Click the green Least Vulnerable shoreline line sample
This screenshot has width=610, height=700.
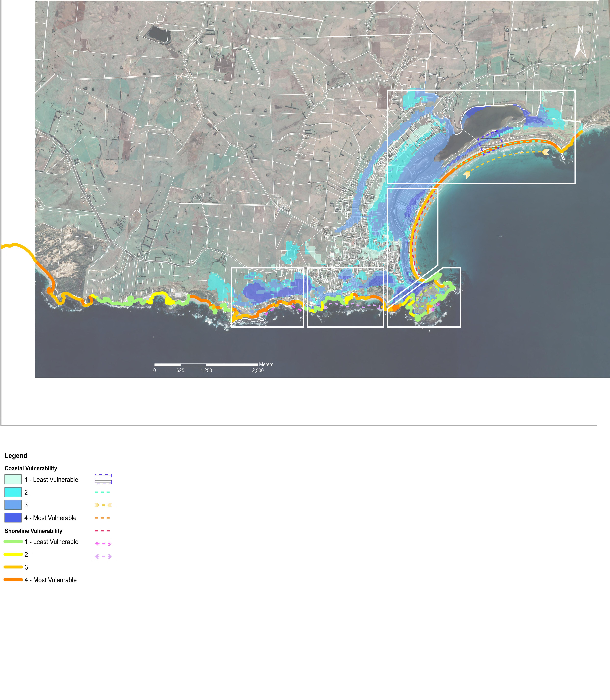pos(13,542)
